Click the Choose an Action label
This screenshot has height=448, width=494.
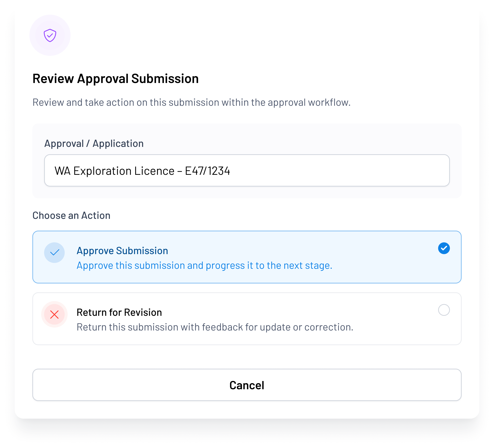point(71,215)
